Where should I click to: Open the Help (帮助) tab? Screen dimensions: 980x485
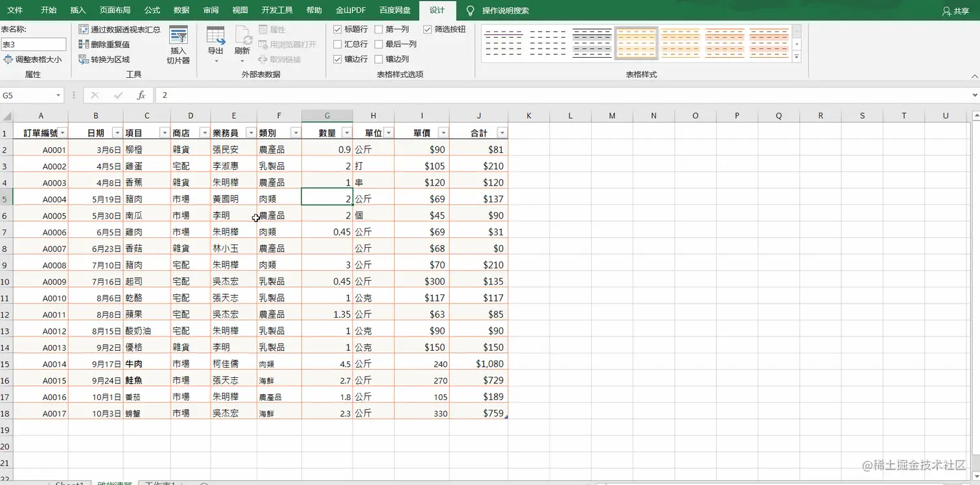[314, 10]
